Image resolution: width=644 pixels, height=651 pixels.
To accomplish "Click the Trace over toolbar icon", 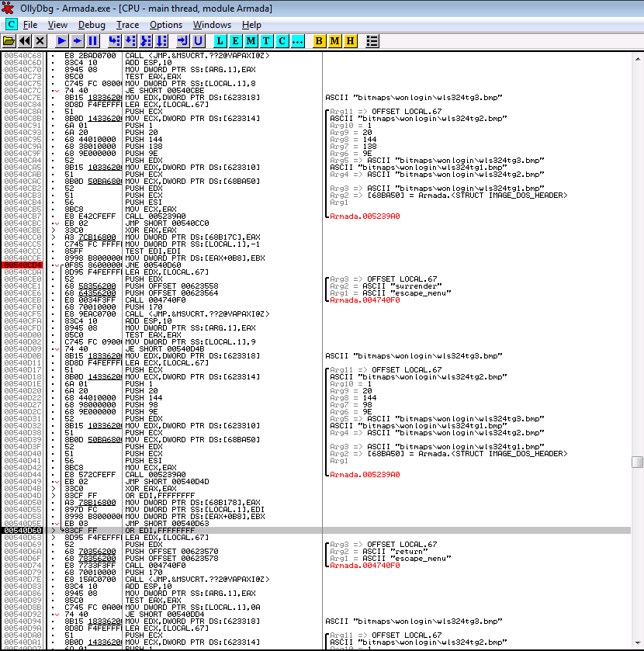I will click(161, 40).
